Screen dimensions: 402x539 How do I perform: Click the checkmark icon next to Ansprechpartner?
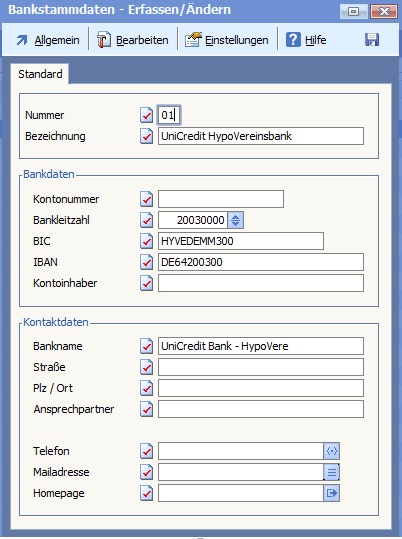tap(146, 409)
